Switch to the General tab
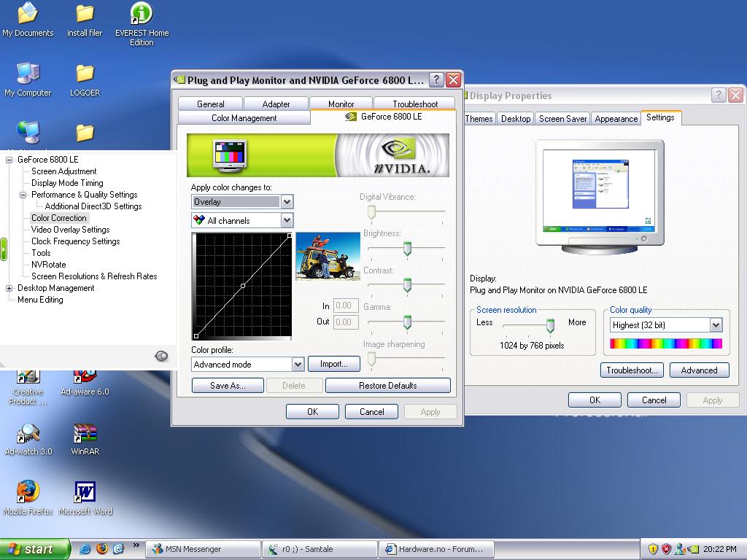Image resolution: width=747 pixels, height=560 pixels. 211,104
